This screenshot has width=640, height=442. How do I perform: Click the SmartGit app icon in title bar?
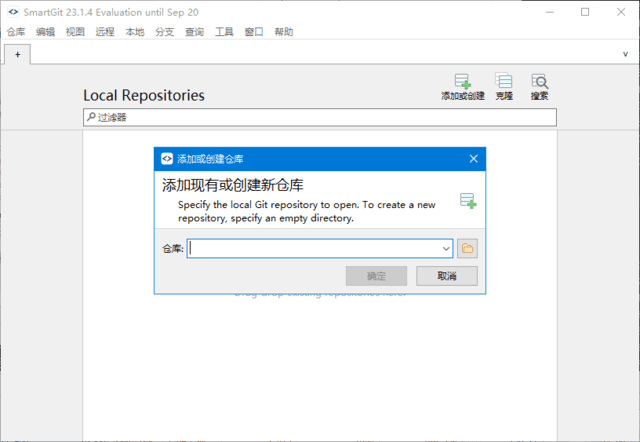tap(13, 12)
